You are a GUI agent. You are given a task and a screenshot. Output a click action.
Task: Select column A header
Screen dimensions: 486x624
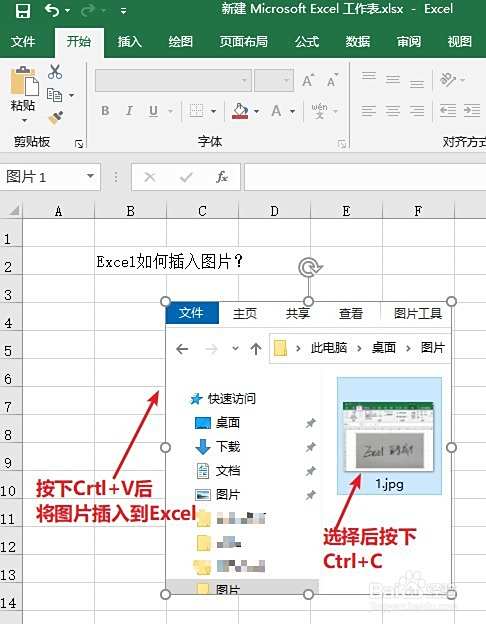pyautogui.click(x=59, y=211)
